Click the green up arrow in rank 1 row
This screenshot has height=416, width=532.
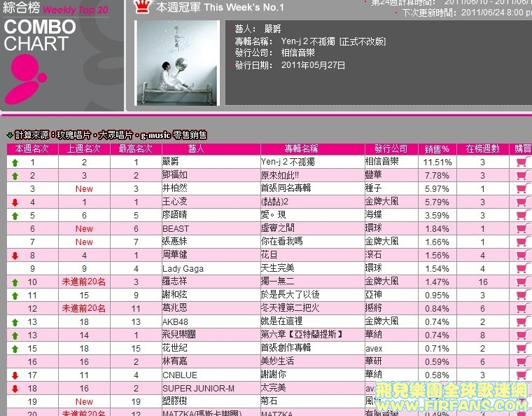(15, 163)
